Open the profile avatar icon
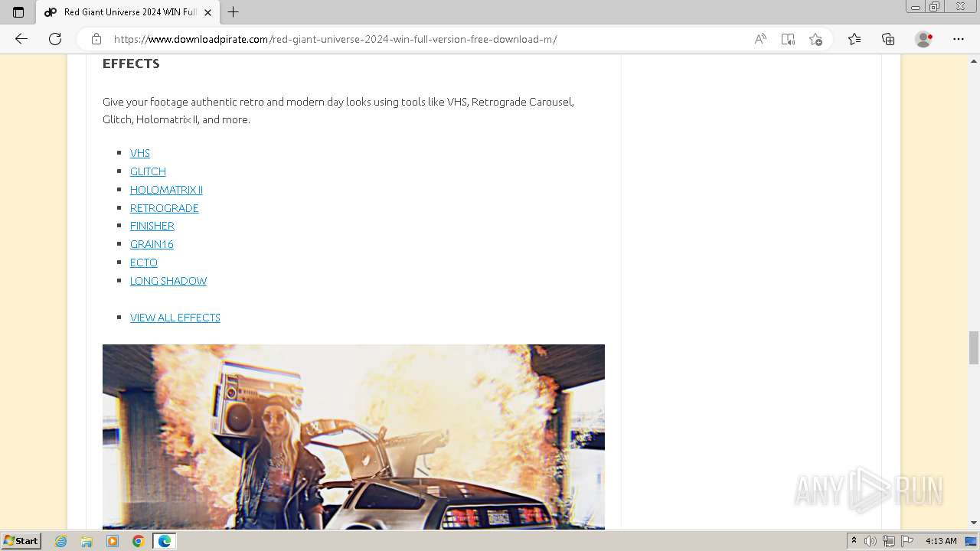The width and height of the screenshot is (980, 551). (x=924, y=39)
